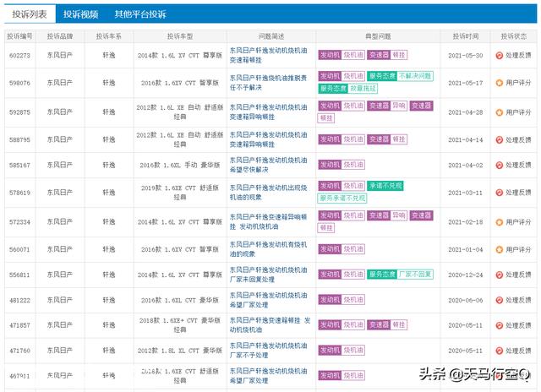Image resolution: width=541 pixels, height=392 pixels.
Task: Open the 其他平台投诉 tab
Action: point(140,14)
